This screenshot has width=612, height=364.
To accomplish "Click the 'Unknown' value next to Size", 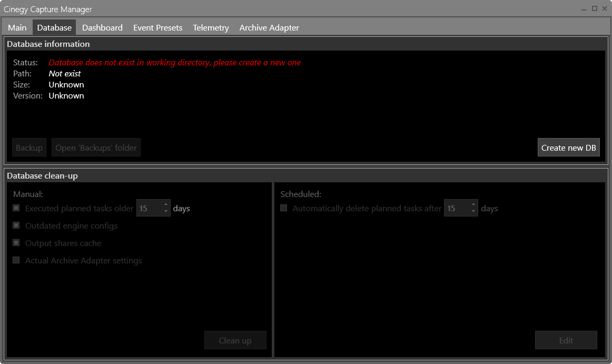I will [x=66, y=85].
